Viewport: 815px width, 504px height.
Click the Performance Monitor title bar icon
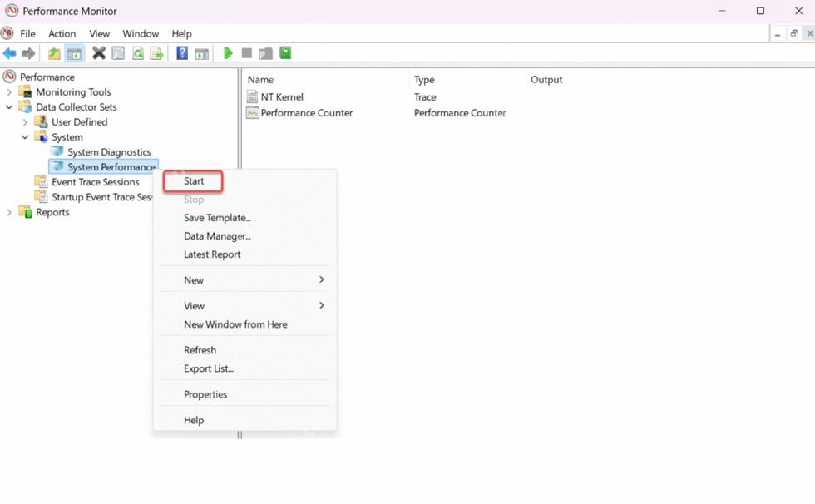click(x=11, y=11)
